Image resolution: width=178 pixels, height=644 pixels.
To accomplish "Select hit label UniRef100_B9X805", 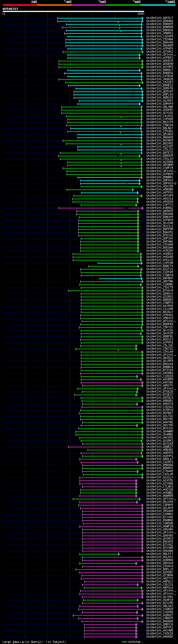I will click(160, 542).
